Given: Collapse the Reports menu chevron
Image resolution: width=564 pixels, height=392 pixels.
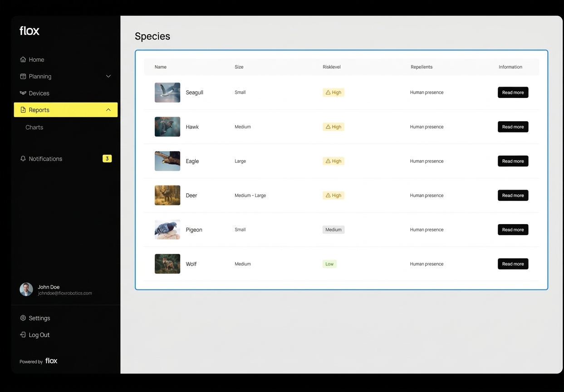Looking at the screenshot, I should point(108,110).
